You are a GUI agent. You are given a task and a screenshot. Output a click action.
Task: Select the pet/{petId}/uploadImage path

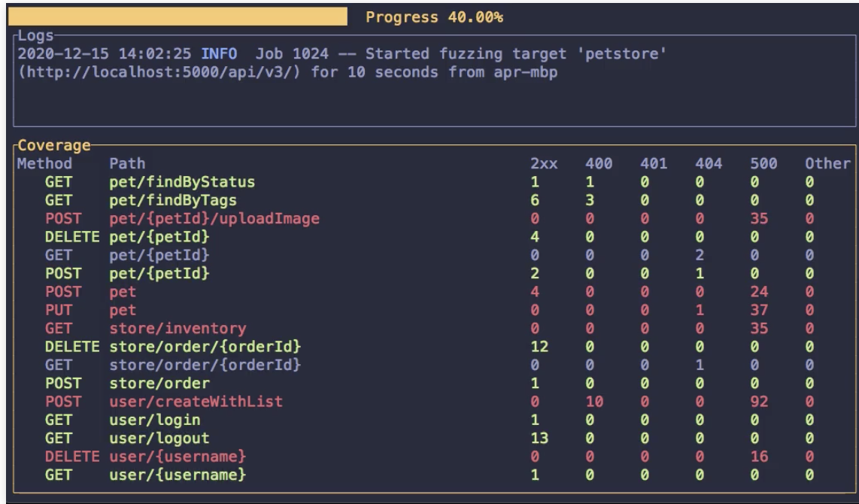214,219
